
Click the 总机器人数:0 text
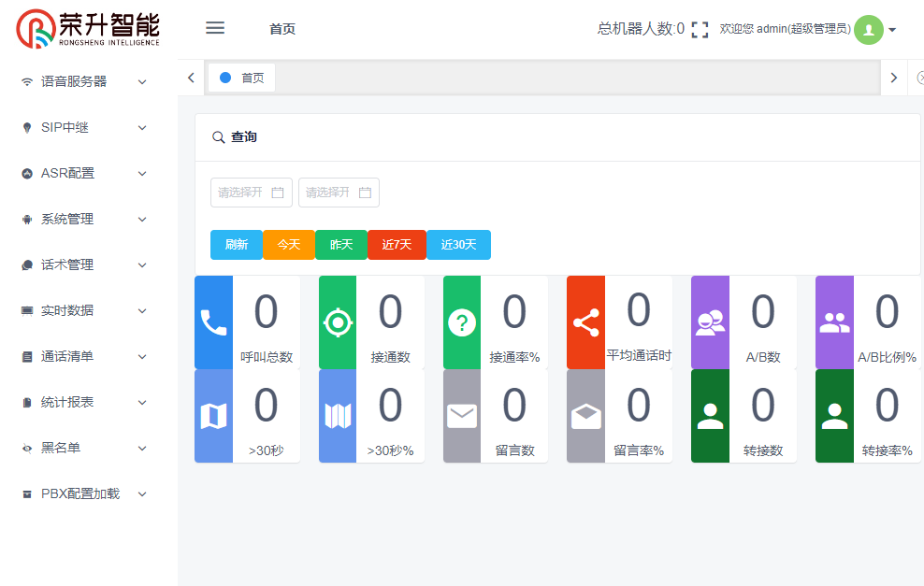tap(641, 29)
